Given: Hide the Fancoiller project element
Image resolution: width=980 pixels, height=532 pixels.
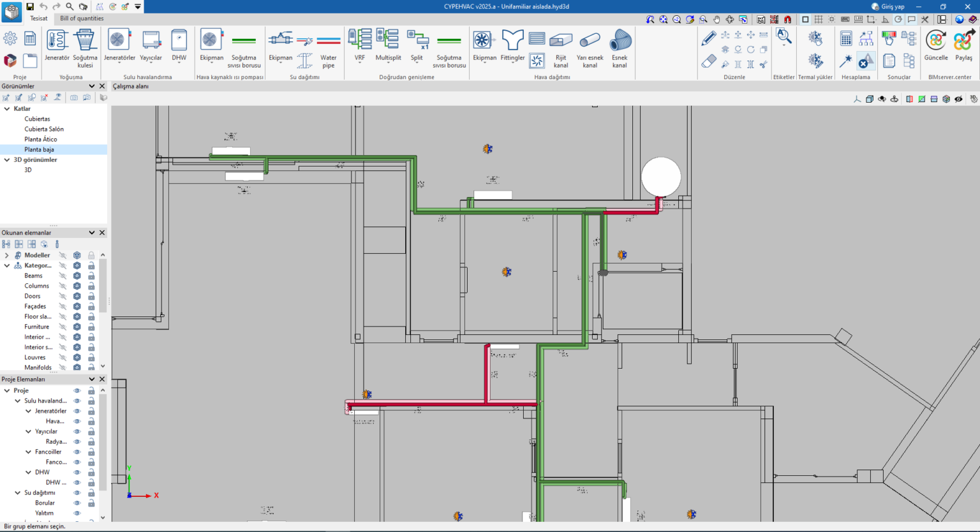Looking at the screenshot, I should tap(77, 452).
